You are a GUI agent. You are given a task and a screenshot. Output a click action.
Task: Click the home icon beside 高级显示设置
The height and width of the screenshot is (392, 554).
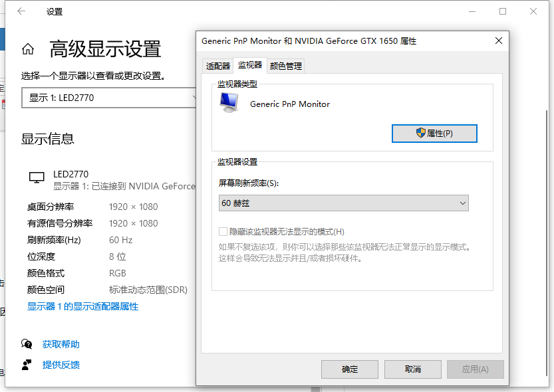click(28, 49)
